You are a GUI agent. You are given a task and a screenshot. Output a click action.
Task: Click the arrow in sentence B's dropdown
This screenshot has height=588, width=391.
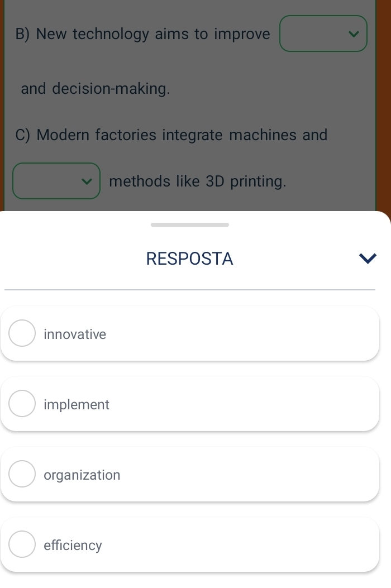[353, 34]
